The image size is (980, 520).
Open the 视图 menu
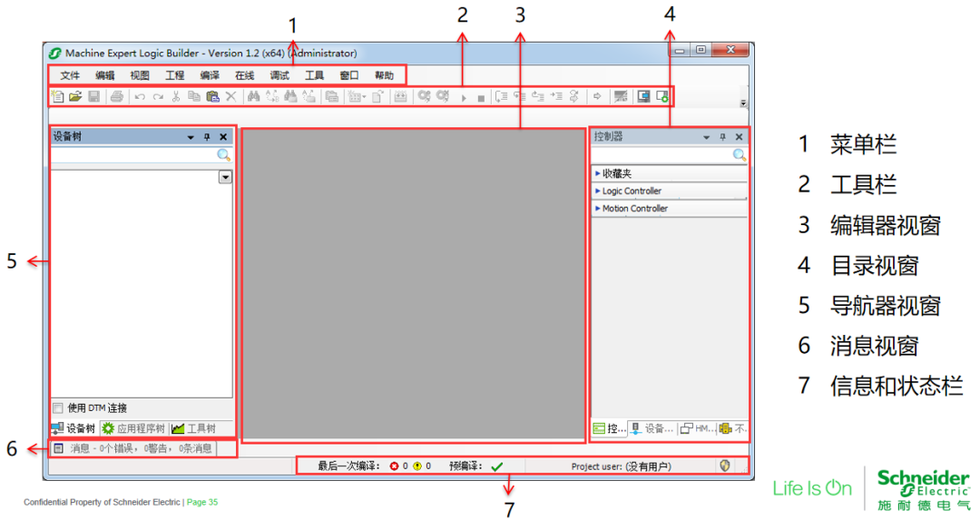(140, 75)
